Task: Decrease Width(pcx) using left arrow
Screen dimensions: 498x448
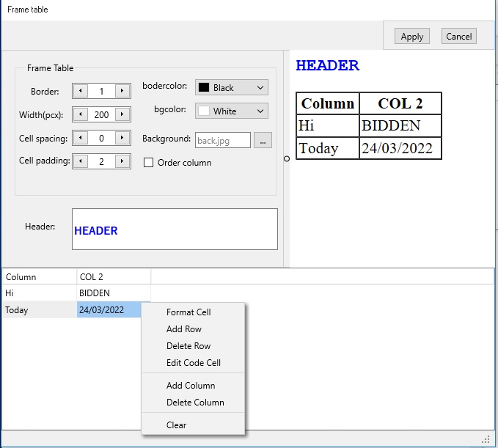Action: click(x=80, y=115)
